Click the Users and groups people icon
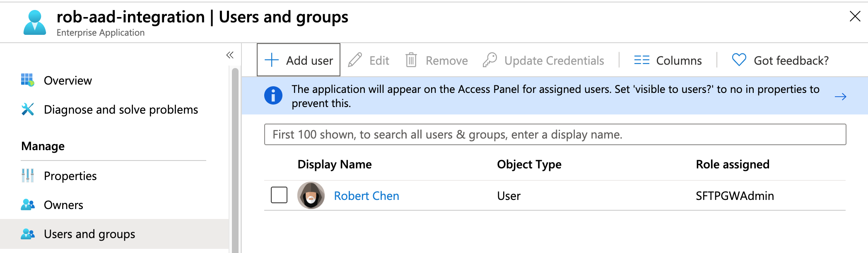The image size is (868, 253). click(x=27, y=234)
